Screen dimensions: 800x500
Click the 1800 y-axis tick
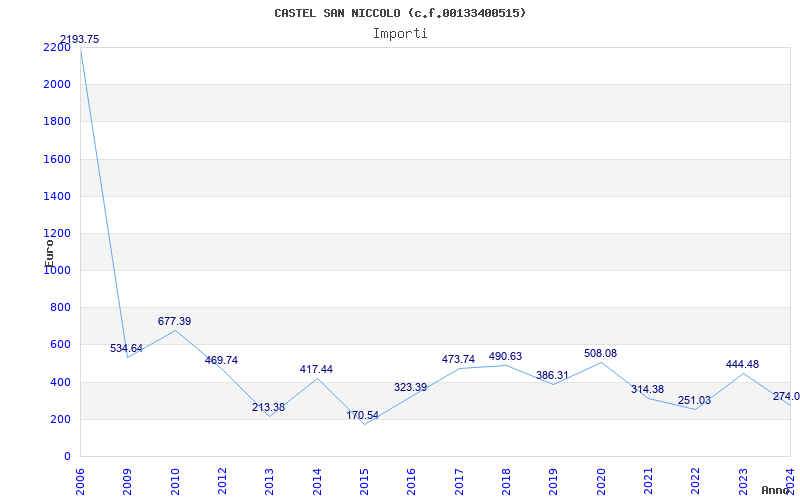[57, 121]
